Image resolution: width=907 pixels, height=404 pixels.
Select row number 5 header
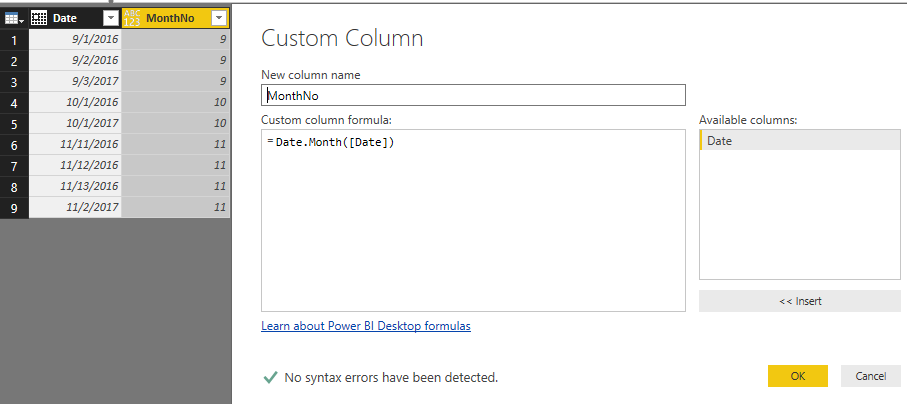(14, 123)
